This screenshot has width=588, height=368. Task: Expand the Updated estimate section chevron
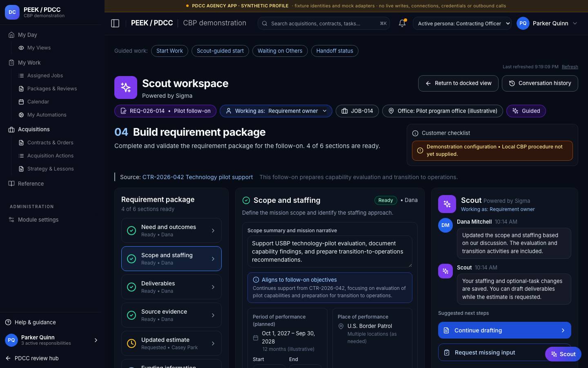(213, 343)
